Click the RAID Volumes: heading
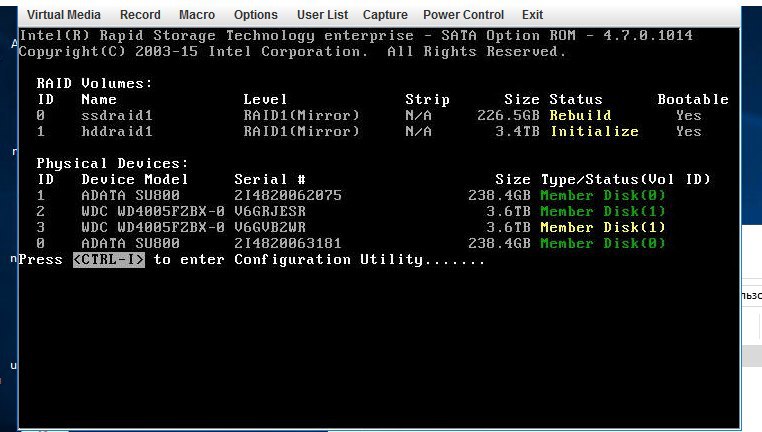Viewport: 762px width, 432px height. [94, 84]
